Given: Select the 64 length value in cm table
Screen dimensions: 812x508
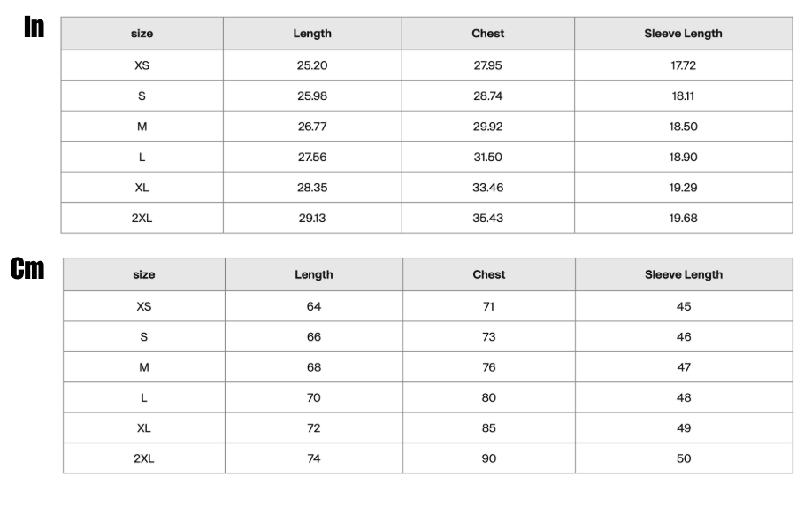Looking at the screenshot, I should (x=314, y=306).
